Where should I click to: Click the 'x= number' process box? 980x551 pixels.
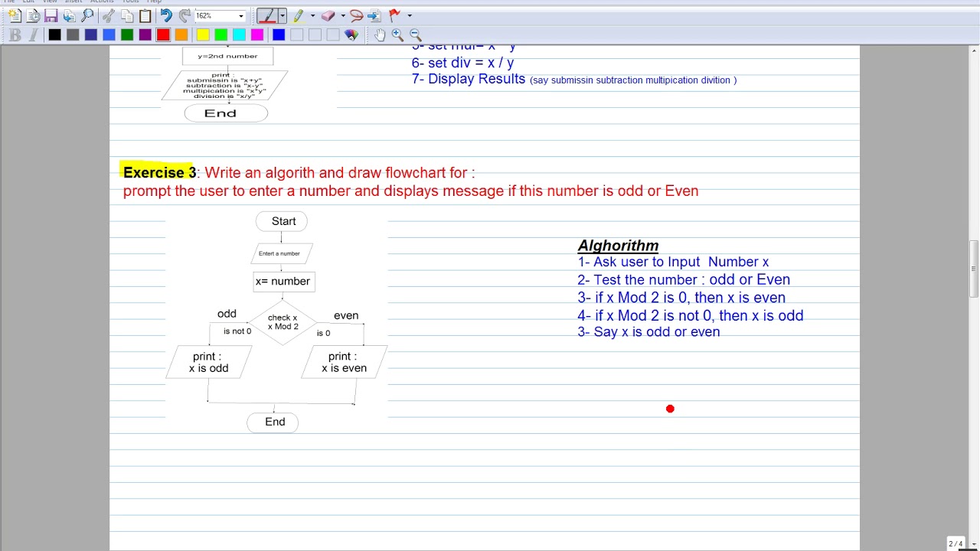(283, 282)
